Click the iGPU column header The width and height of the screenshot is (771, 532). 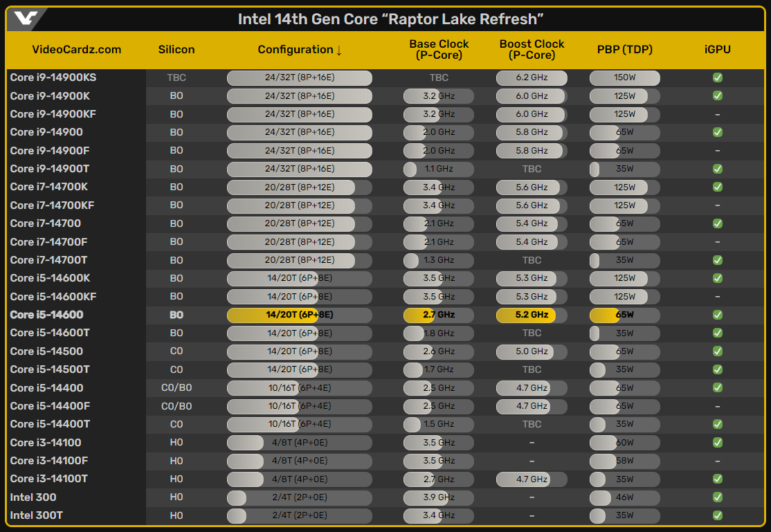718,50
